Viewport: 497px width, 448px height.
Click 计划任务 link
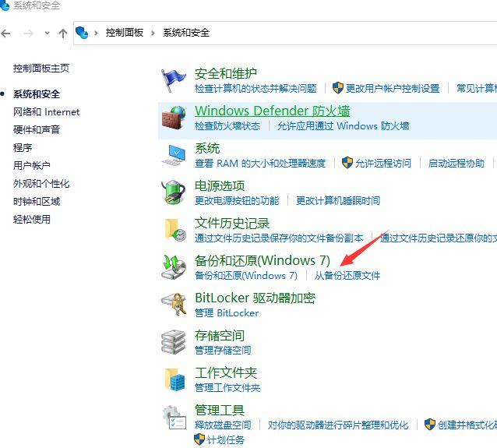226,439
